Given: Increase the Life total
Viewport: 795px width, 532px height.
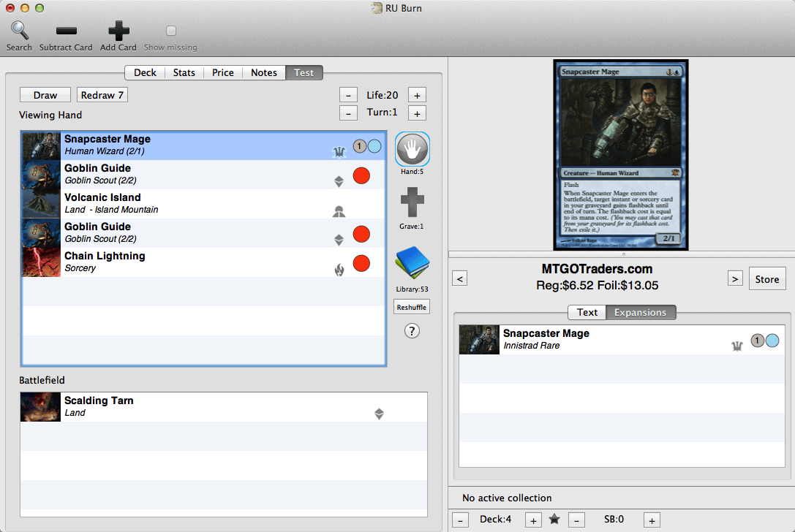Looking at the screenshot, I should click(x=418, y=95).
